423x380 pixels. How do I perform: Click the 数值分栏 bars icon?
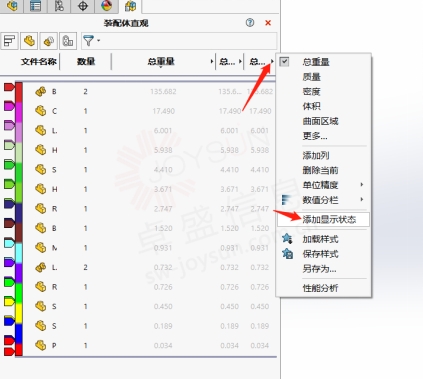(286, 200)
